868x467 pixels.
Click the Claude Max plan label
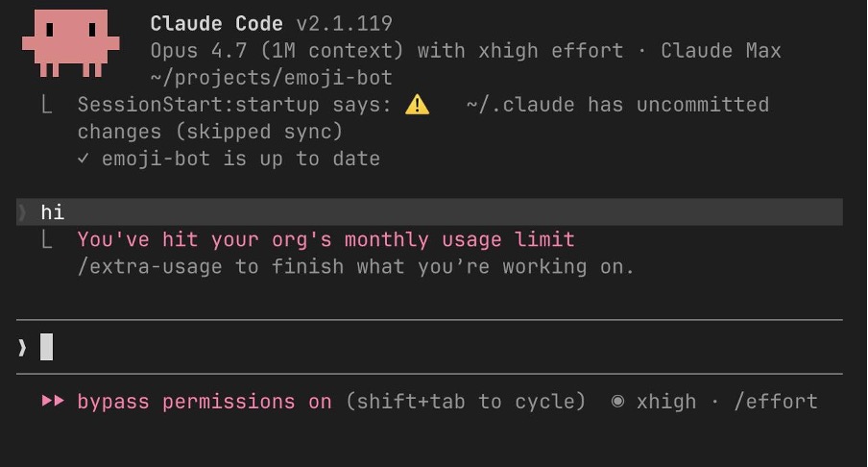click(x=721, y=50)
